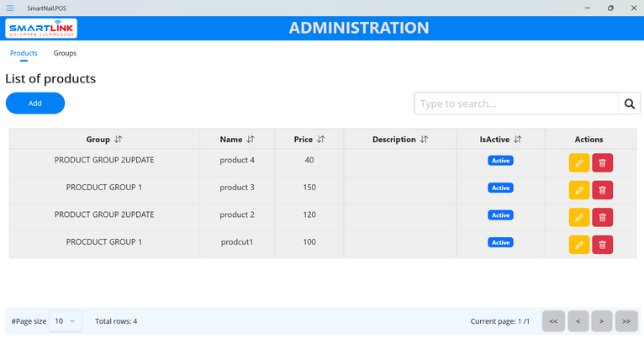The height and width of the screenshot is (339, 644).
Task: Sort table by Name column
Action: [250, 140]
